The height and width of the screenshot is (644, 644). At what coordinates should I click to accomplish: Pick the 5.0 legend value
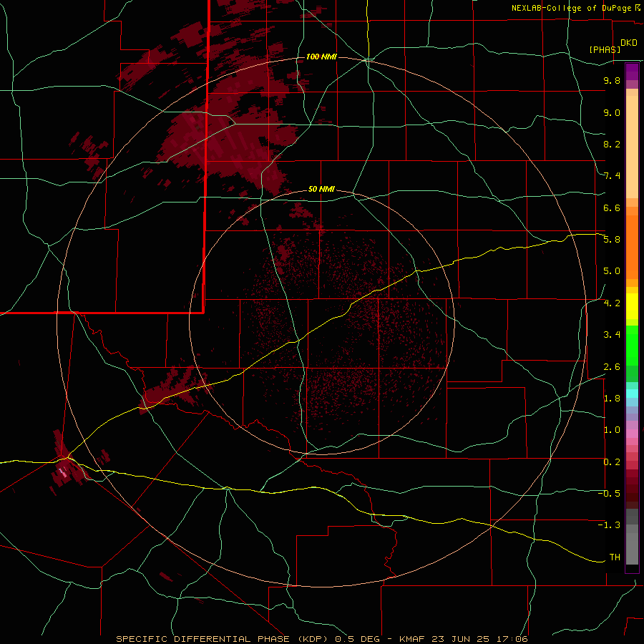pyautogui.click(x=612, y=271)
